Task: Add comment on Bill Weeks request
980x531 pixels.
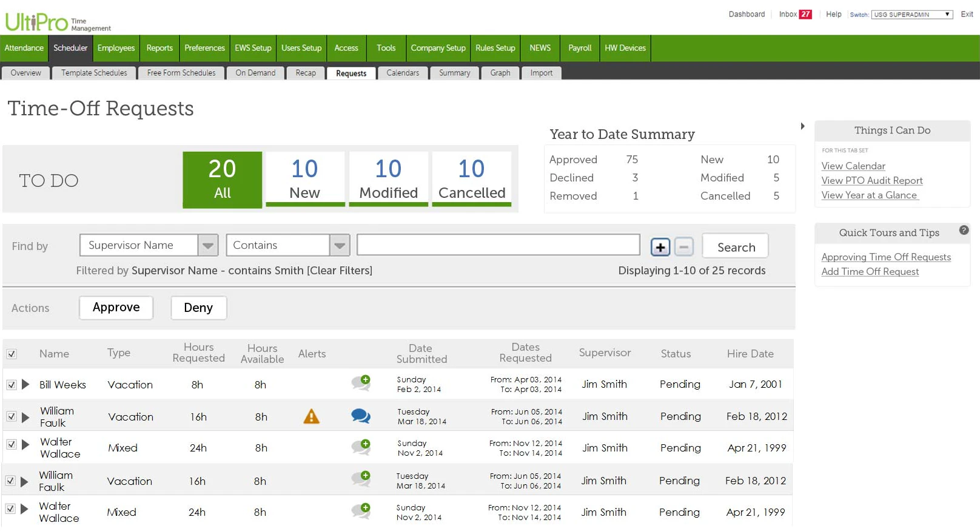Action: coord(361,383)
